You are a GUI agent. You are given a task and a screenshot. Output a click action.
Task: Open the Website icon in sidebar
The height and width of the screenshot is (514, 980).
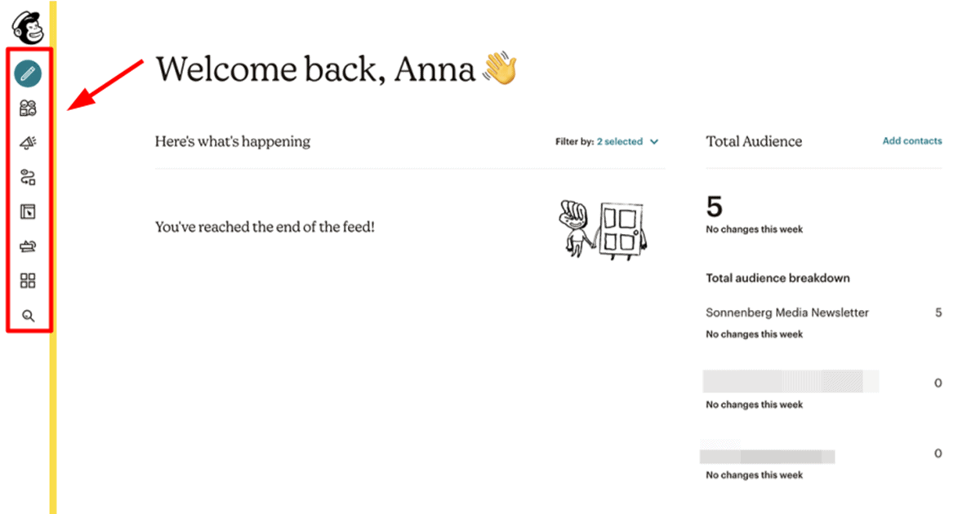28,212
